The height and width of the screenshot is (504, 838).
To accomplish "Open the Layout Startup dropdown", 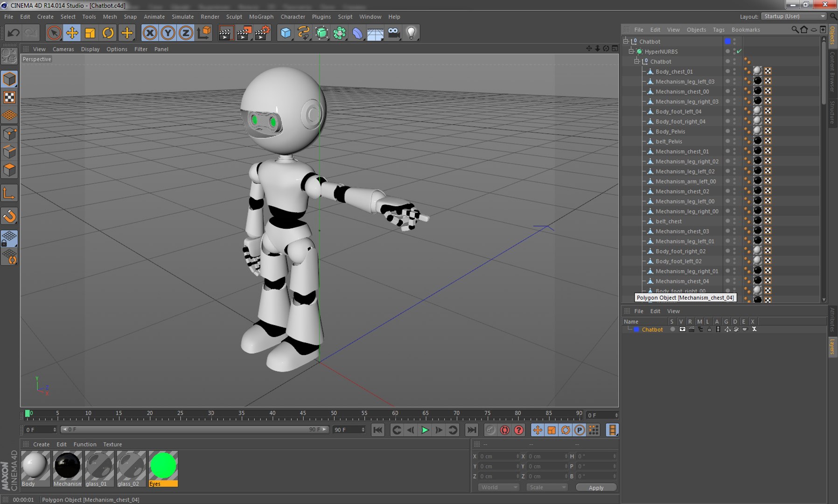I will coord(794,16).
